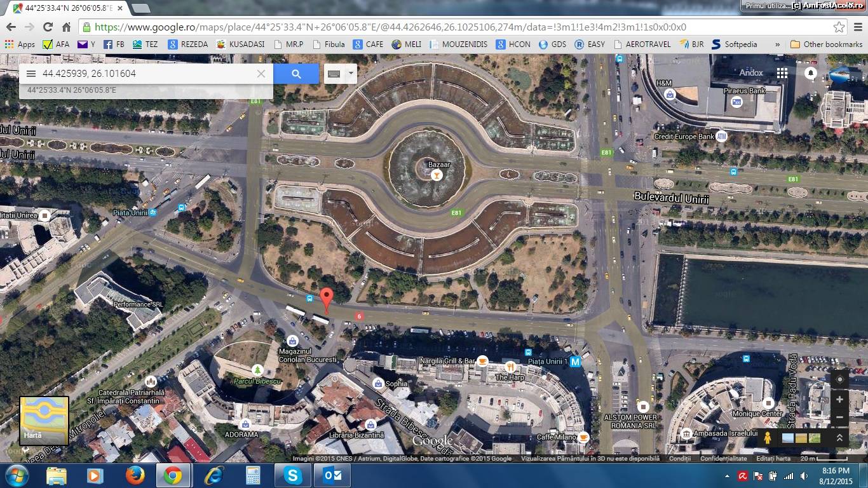The image size is (868, 488).
Task: Click the coordinates search input field
Action: [146, 74]
